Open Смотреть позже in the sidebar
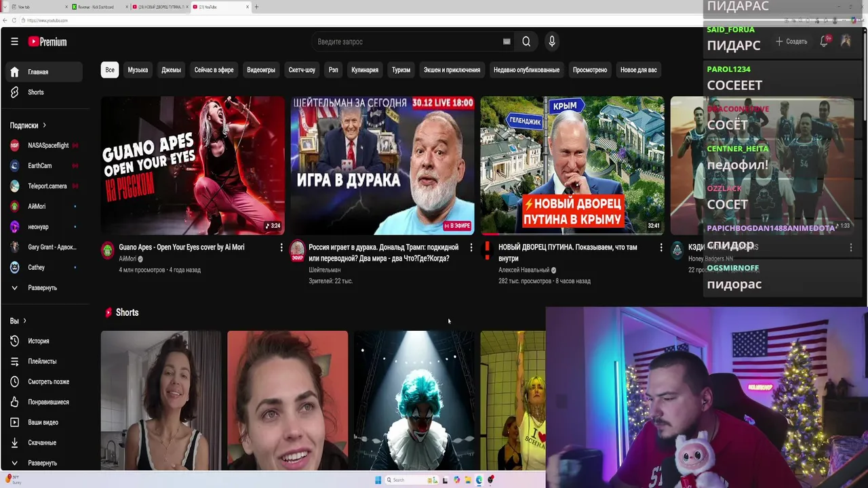The height and width of the screenshot is (488, 868). (x=44, y=382)
